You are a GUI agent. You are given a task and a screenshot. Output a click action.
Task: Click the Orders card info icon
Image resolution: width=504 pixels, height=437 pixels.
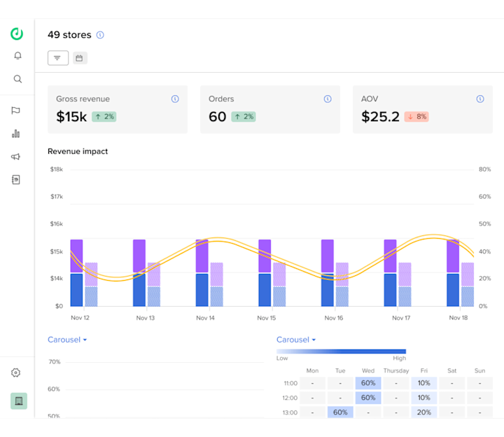[328, 99]
